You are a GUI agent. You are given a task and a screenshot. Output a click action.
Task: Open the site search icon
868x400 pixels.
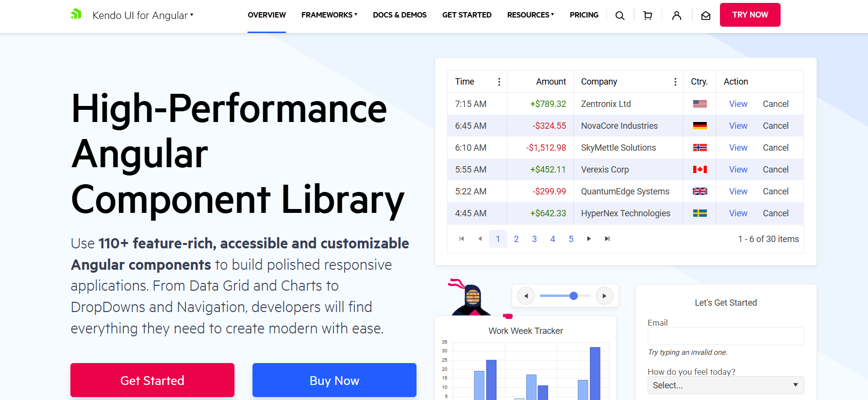coord(620,16)
